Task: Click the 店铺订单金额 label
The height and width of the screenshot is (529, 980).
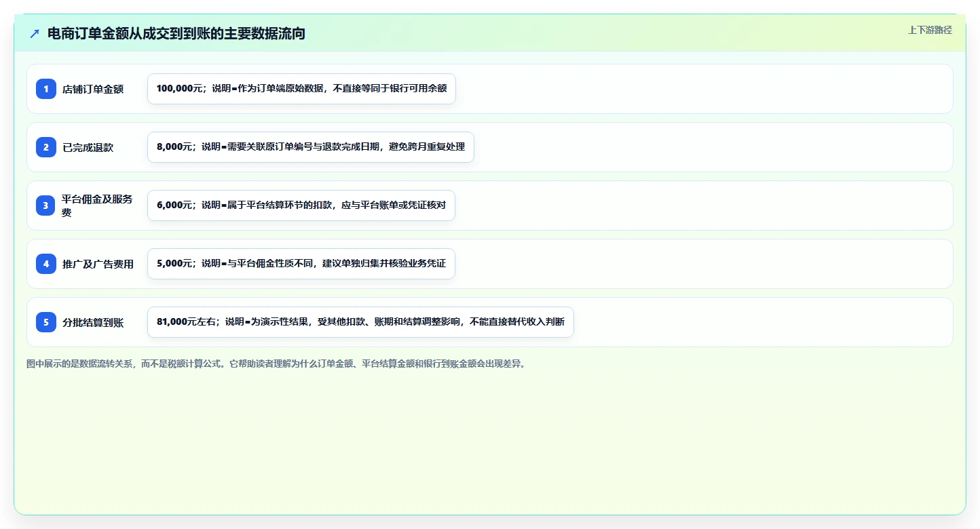Action: (x=93, y=89)
